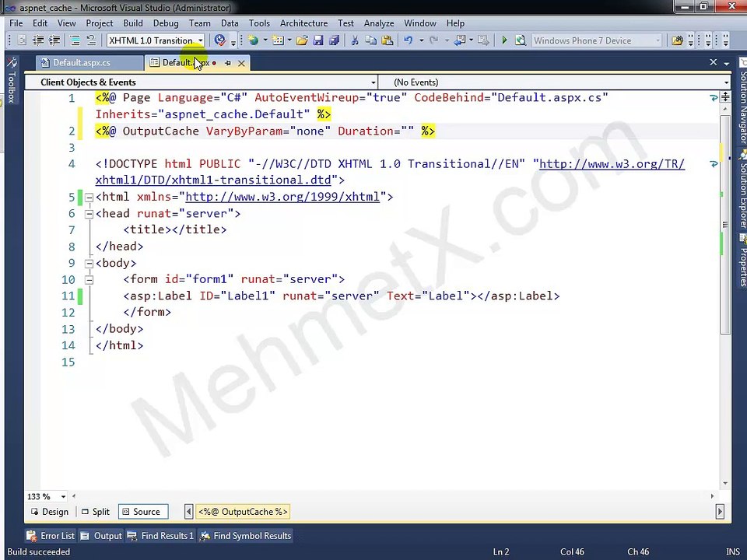The width and height of the screenshot is (747, 560).
Task: Open the 133 % zoom dropdown
Action: coord(63,497)
